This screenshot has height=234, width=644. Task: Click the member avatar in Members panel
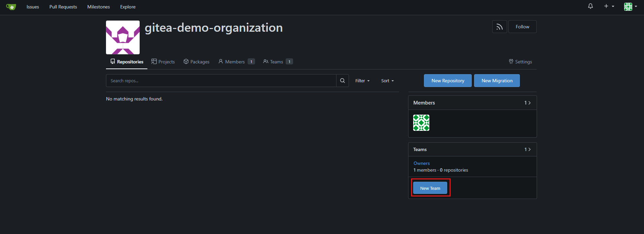point(421,123)
